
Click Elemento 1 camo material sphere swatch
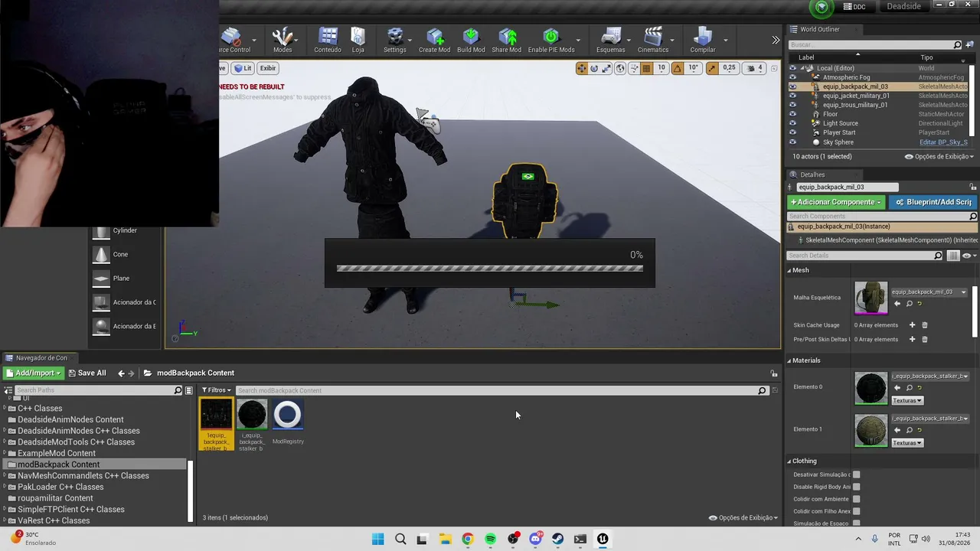click(x=871, y=430)
